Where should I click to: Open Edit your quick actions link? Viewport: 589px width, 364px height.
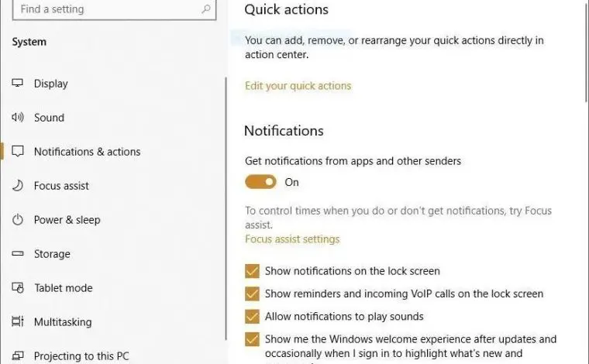pyautogui.click(x=298, y=86)
